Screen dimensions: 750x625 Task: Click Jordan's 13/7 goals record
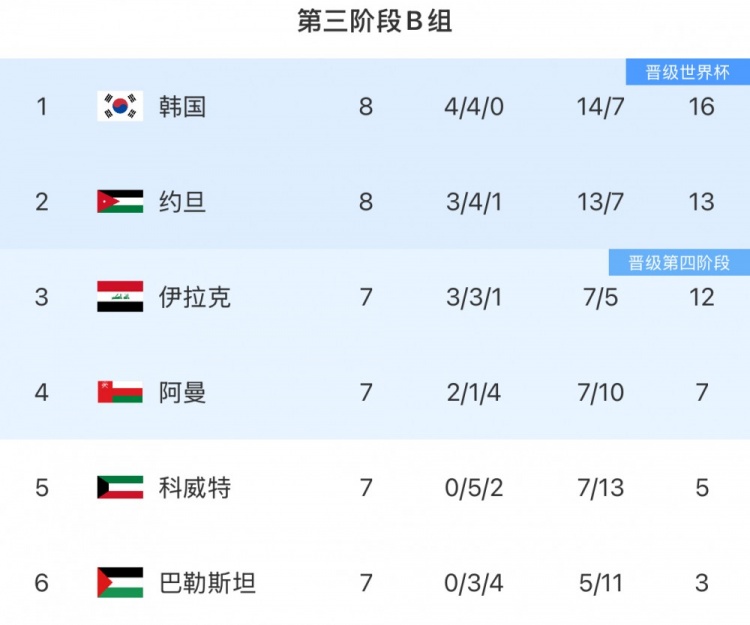(x=600, y=201)
